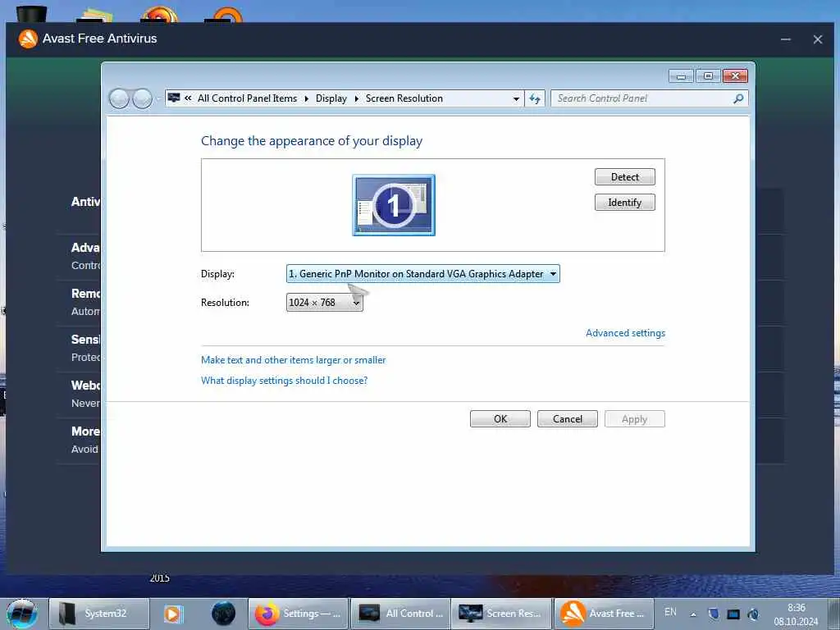Open Advanced settings link
Screen dimensions: 840x630
625,333
